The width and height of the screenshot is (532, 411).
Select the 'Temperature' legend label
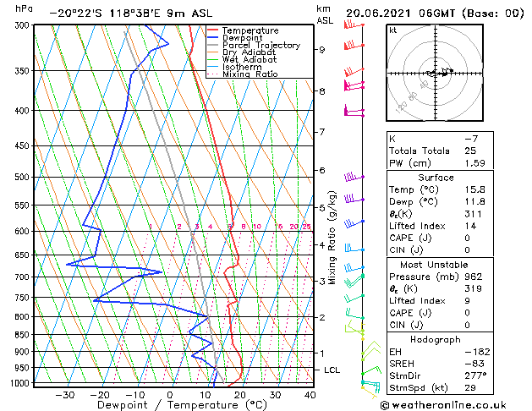pyautogui.click(x=250, y=30)
